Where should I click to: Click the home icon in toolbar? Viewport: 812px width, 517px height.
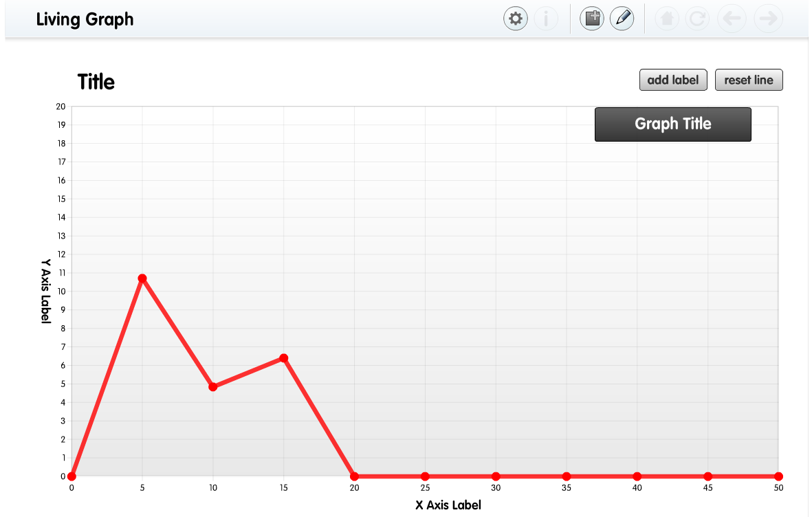(x=666, y=19)
